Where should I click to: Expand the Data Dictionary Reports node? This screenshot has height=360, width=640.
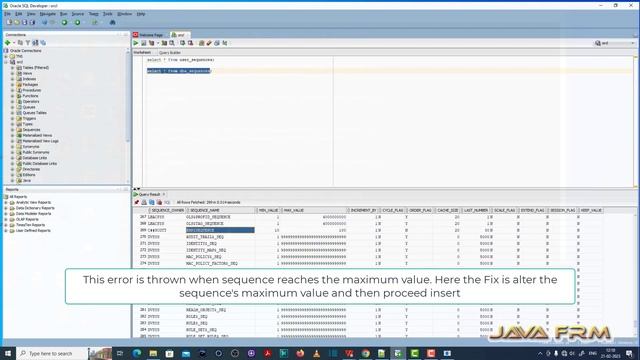(x=6, y=208)
